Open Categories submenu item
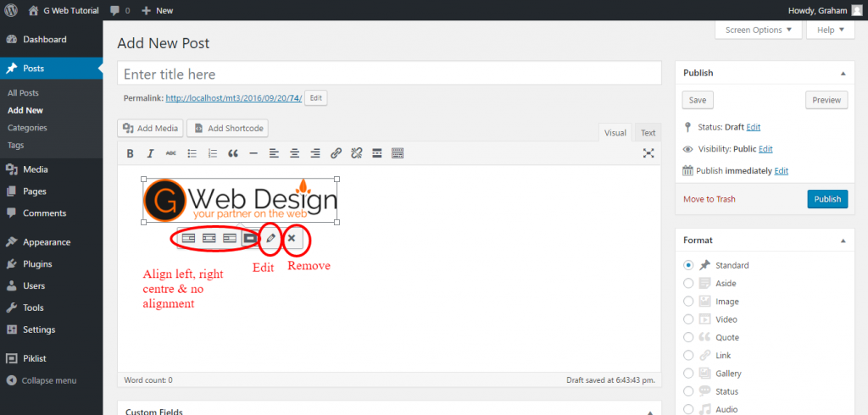This screenshot has height=415, width=868. (27, 128)
